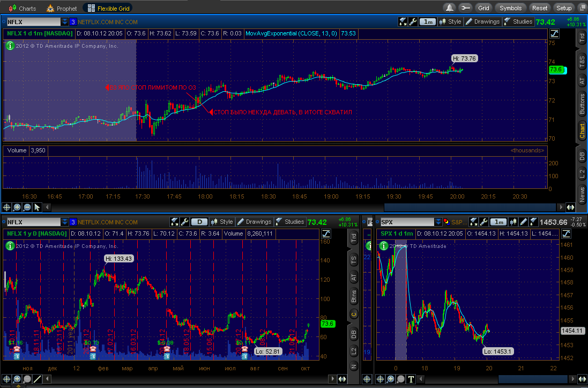
Task: Click the info icon on NFLX daily chart
Action: click(10, 246)
